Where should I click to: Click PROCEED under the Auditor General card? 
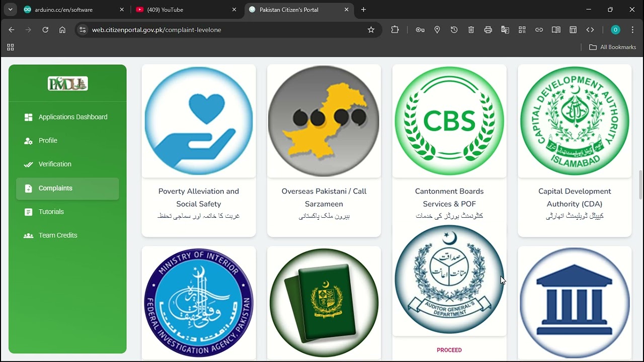tap(449, 350)
